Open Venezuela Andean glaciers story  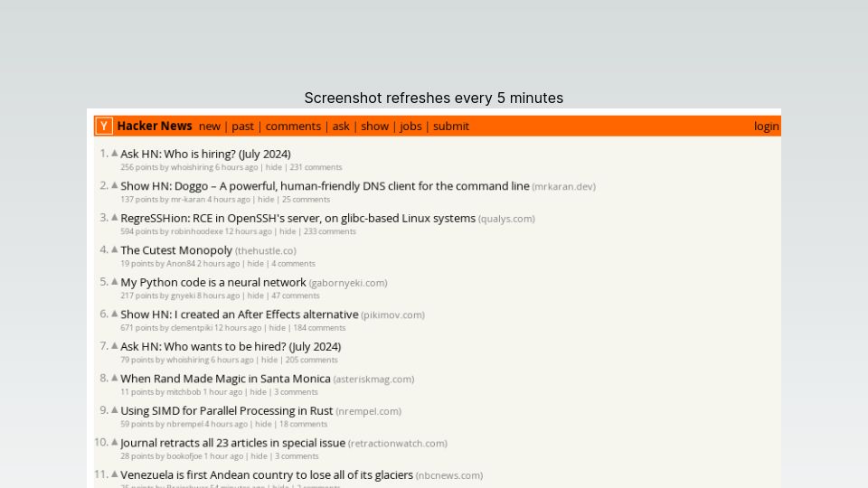coord(267,474)
